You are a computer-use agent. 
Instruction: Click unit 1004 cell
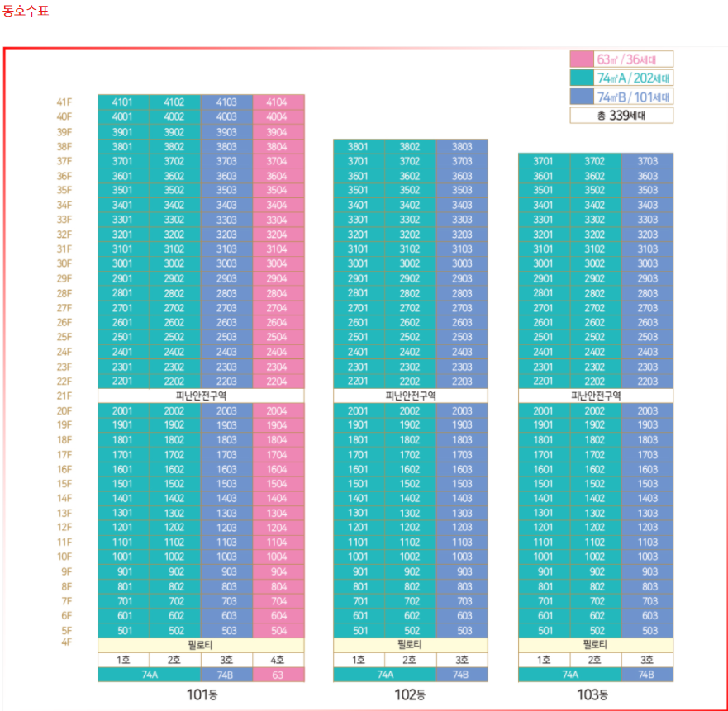pos(278,557)
